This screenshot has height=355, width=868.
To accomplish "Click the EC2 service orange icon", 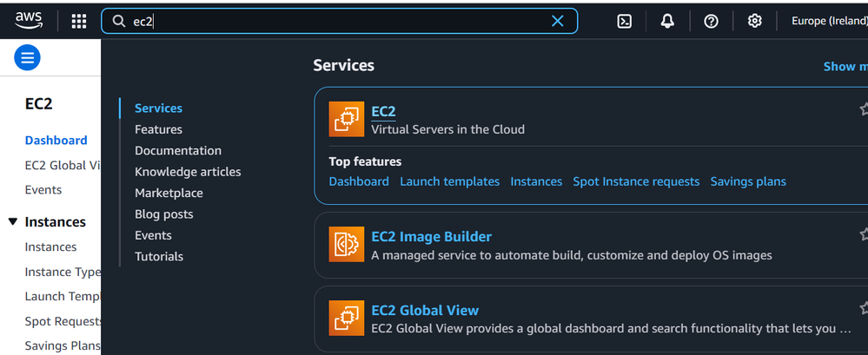I will coord(347,119).
